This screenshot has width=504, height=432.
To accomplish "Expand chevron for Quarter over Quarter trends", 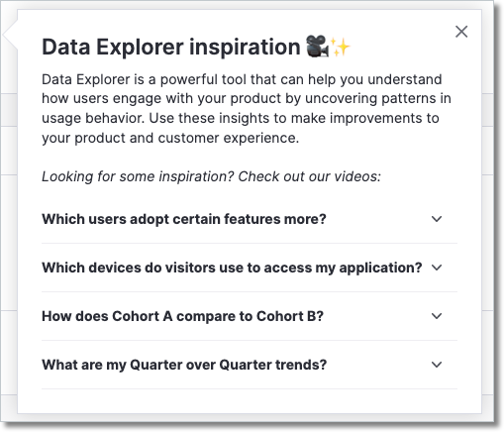I will point(437,365).
